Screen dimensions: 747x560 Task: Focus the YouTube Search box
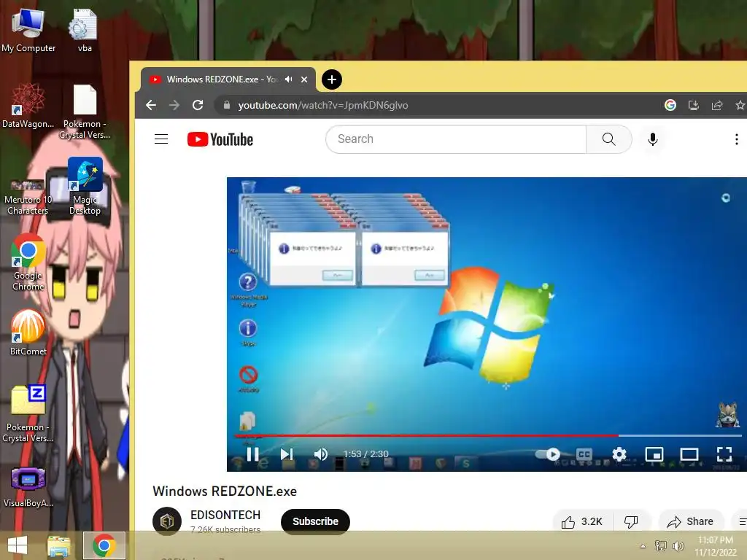pyautogui.click(x=455, y=139)
